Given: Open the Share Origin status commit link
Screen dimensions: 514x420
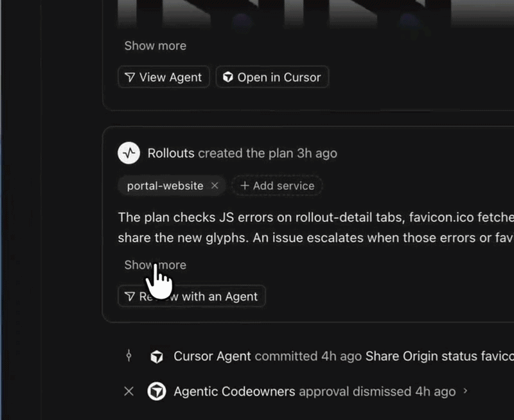Looking at the screenshot, I should coord(439,356).
